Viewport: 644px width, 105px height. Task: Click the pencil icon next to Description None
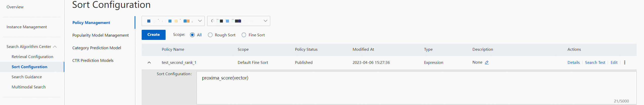487,62
